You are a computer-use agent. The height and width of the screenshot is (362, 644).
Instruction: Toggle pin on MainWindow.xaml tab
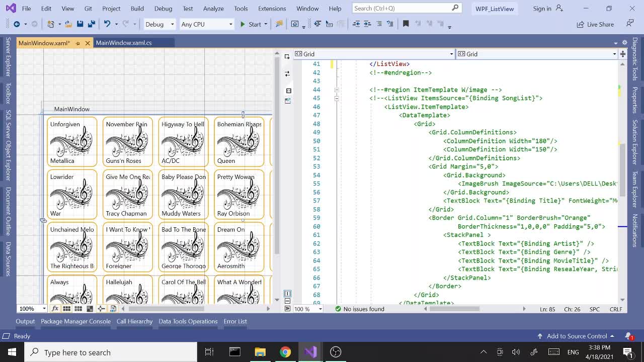click(x=77, y=43)
